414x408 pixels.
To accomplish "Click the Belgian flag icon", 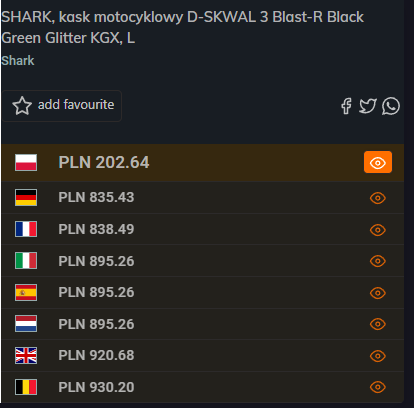I will tap(26, 387).
